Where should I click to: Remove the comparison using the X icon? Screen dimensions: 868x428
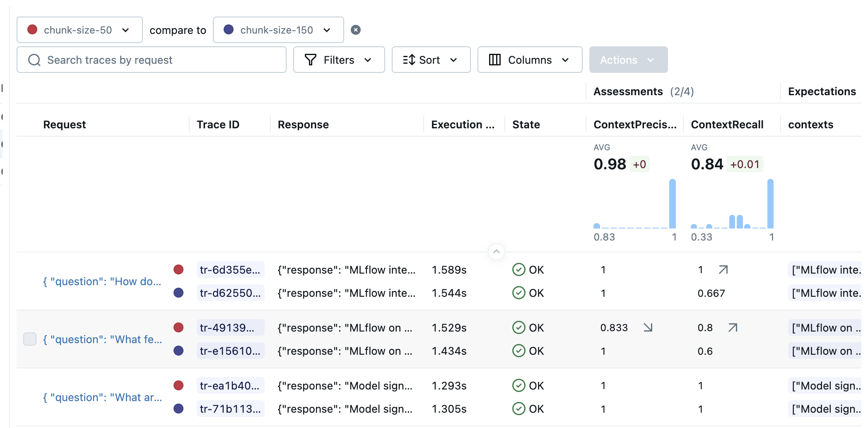[x=356, y=29]
